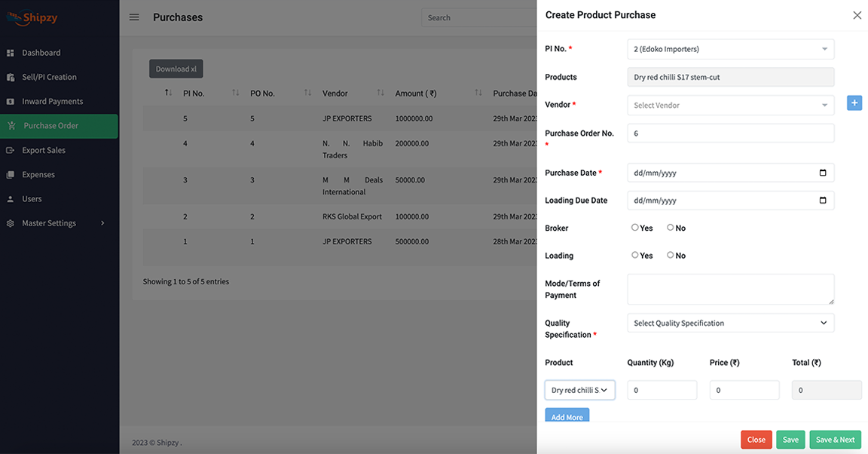
Task: Toggle the hamburger menu near Purchases
Action: tap(134, 17)
